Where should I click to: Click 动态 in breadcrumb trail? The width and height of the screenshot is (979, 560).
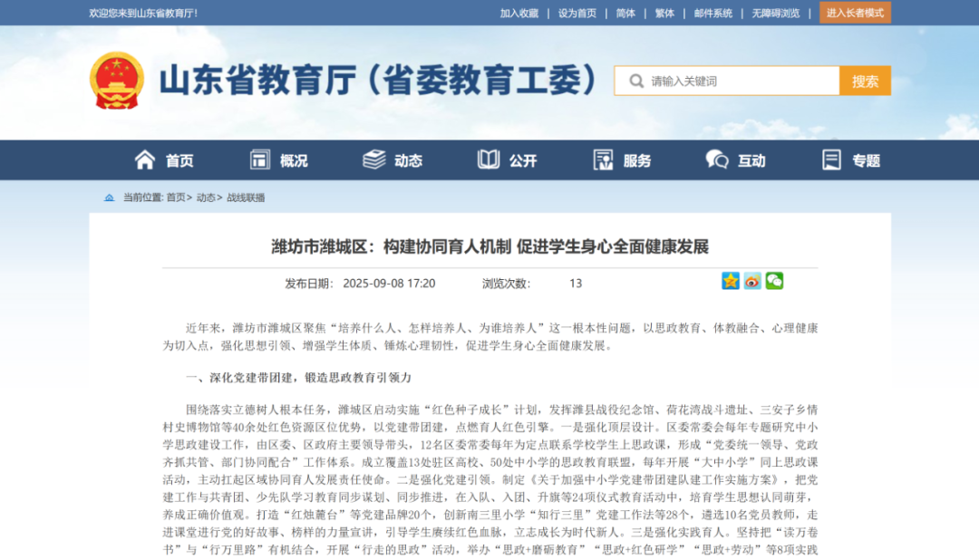point(206,198)
